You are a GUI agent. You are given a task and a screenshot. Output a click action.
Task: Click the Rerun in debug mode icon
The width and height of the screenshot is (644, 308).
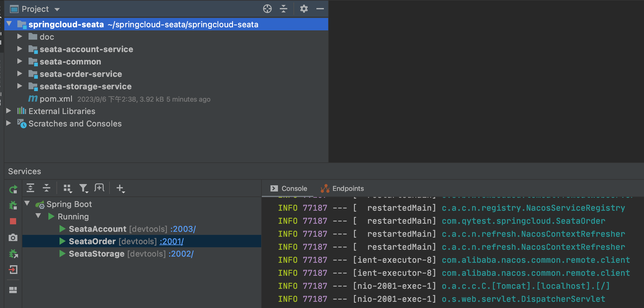click(13, 205)
